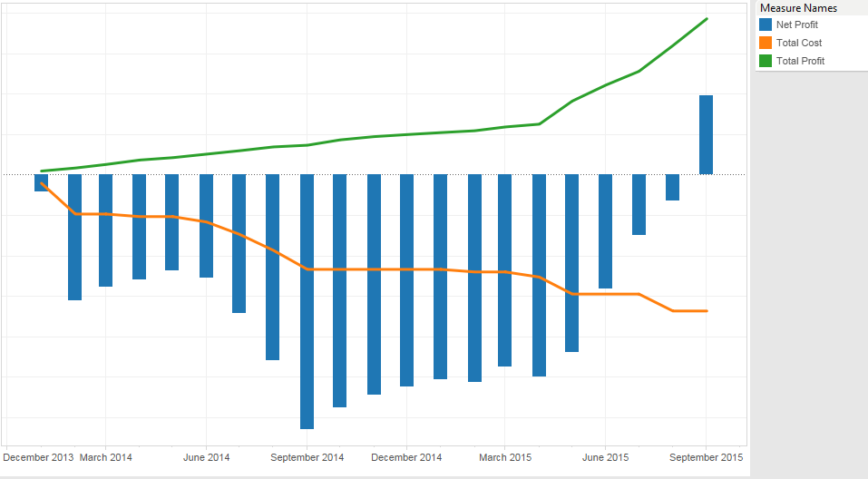Pick the December 2014 Net Profit bar
Screen dimensions: 868x479
pos(406,279)
